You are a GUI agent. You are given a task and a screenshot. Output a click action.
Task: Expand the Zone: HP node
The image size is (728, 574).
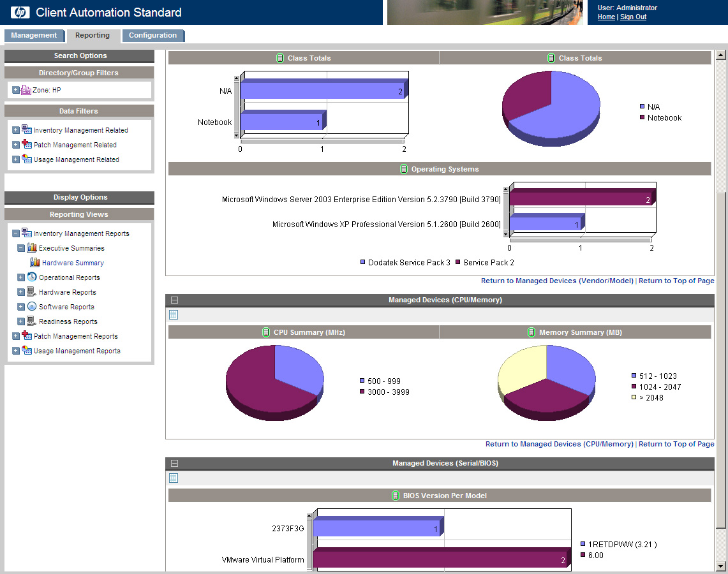click(16, 90)
